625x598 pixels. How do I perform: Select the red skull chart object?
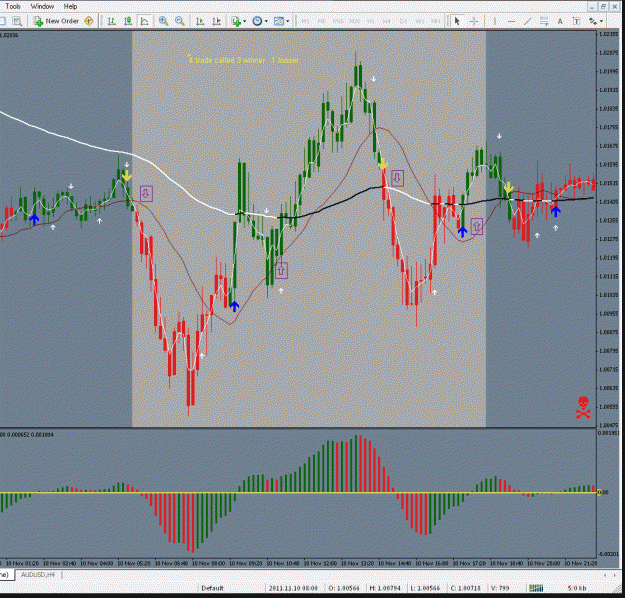[583, 407]
